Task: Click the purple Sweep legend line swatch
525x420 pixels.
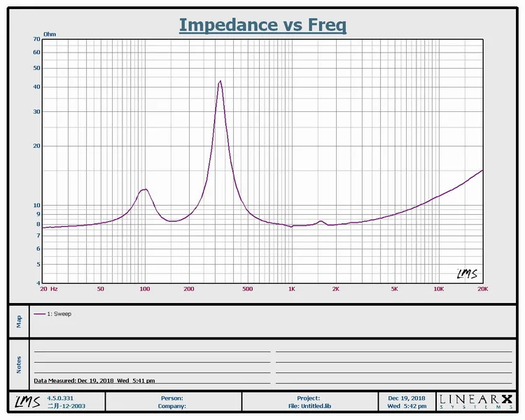Action: (x=39, y=314)
